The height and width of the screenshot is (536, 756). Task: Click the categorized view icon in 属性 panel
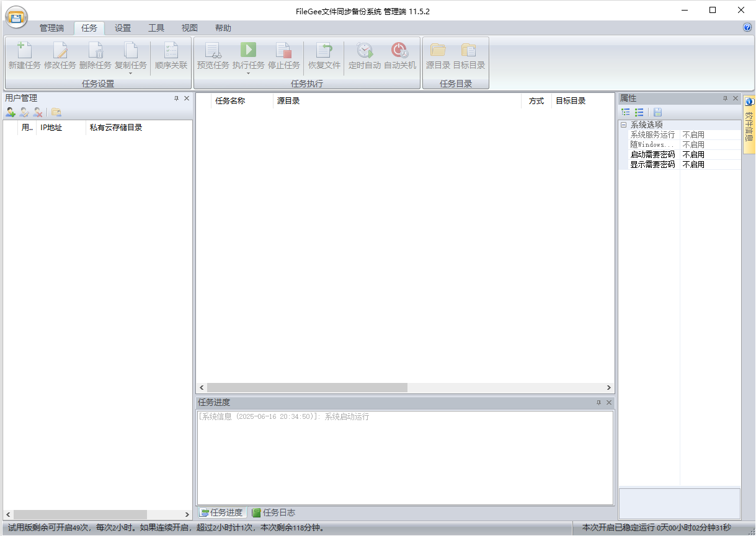click(626, 112)
